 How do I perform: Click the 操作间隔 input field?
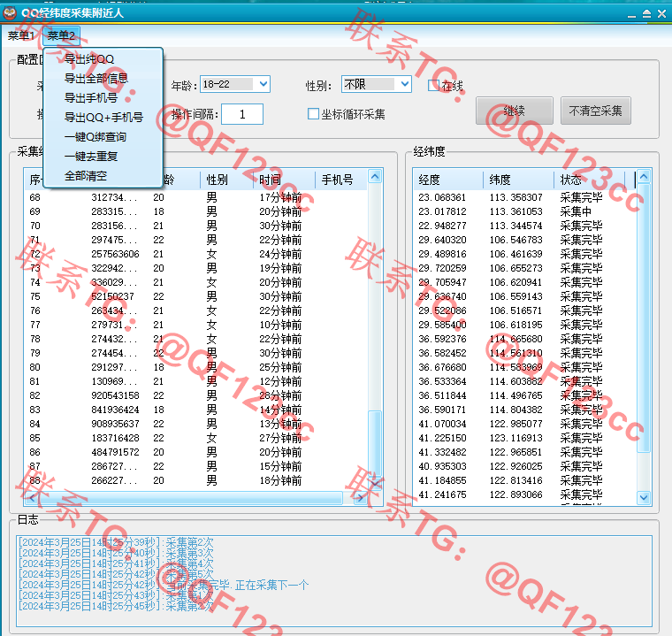click(x=242, y=114)
